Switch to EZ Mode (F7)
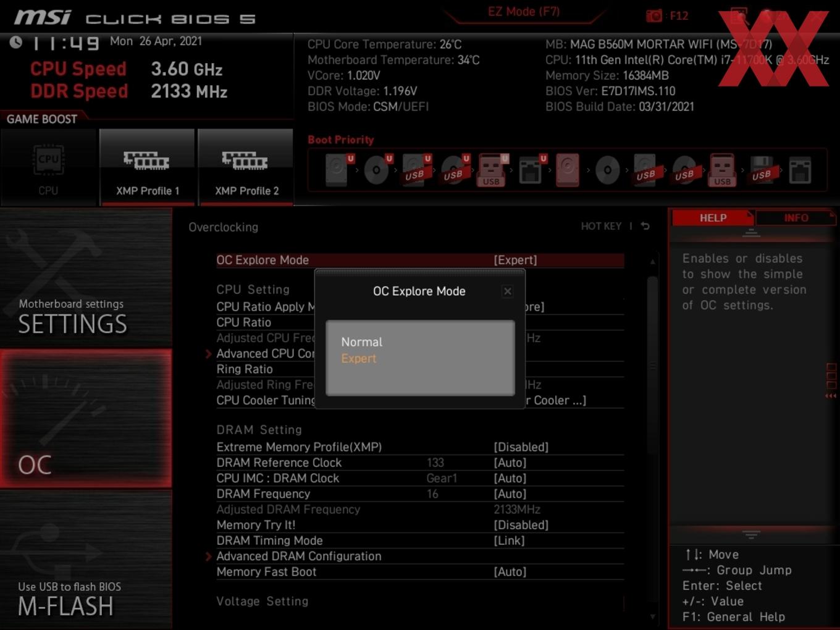 coord(524,12)
